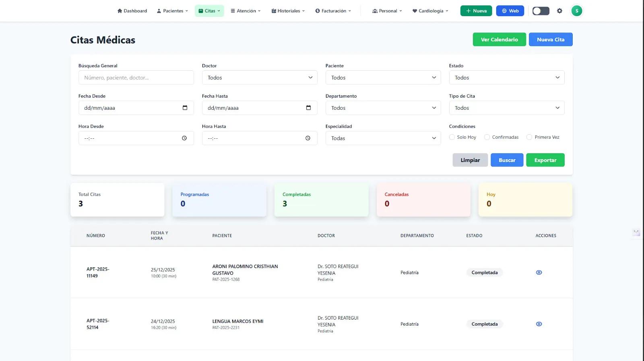Click the Hora Hasta clock icon
Image resolution: width=644 pixels, height=361 pixels.
tap(308, 138)
